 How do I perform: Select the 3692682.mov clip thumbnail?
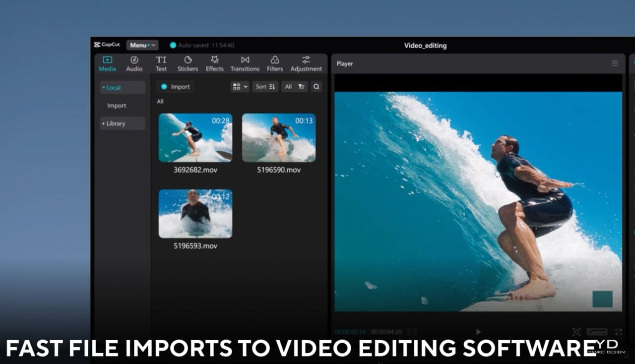(x=195, y=138)
